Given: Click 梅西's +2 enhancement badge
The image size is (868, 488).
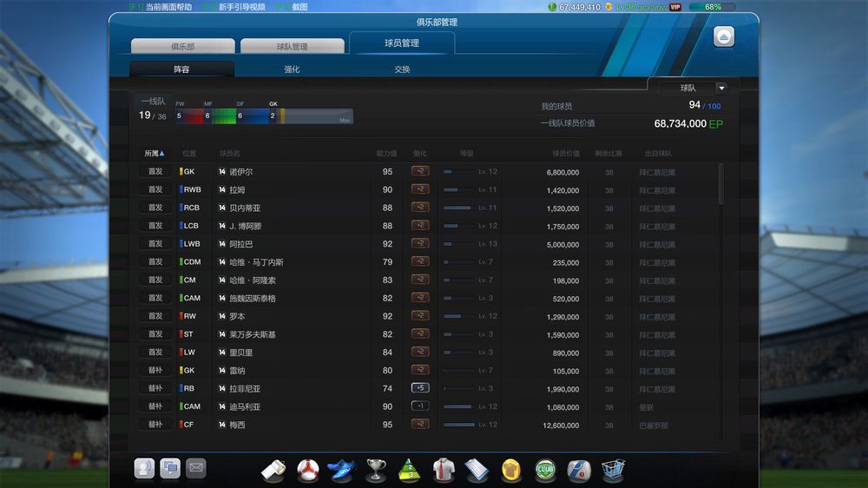Looking at the screenshot, I should click(420, 425).
